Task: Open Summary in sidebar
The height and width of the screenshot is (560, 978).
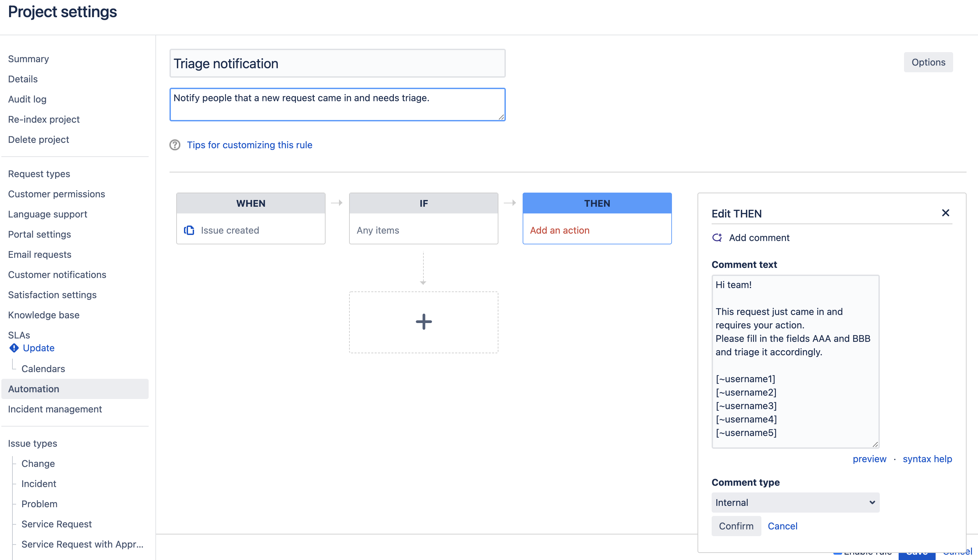Action: pos(29,59)
